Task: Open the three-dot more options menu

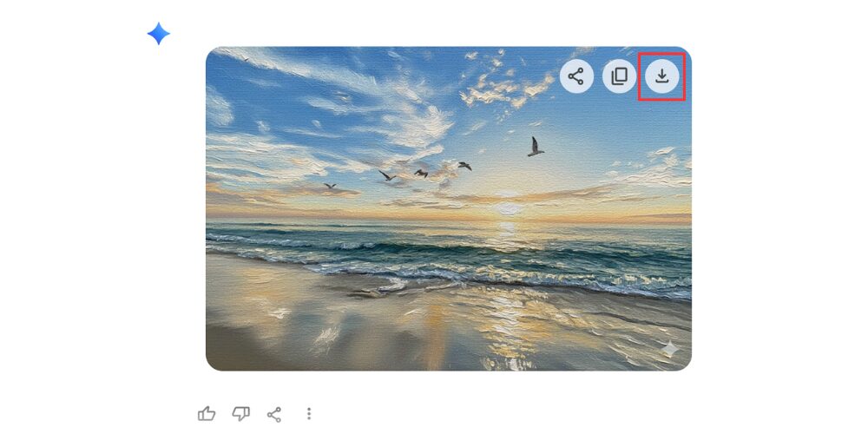Action: coord(309,413)
